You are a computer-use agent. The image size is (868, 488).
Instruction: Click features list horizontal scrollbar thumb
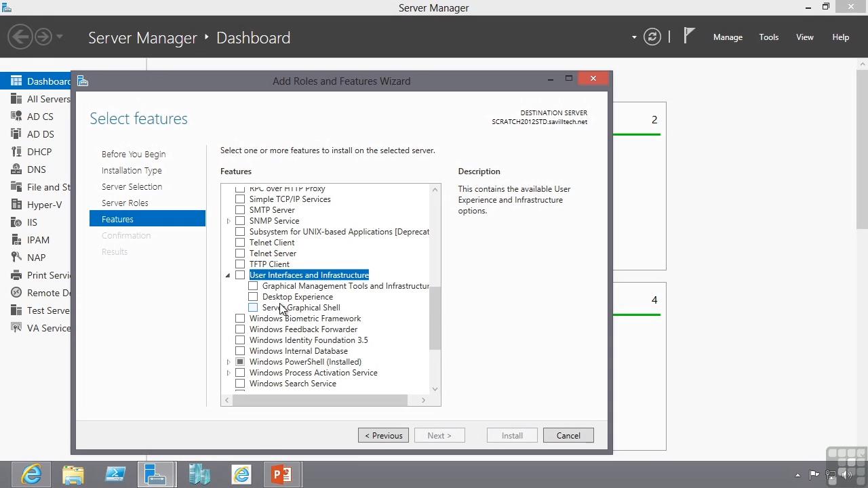coord(320,401)
